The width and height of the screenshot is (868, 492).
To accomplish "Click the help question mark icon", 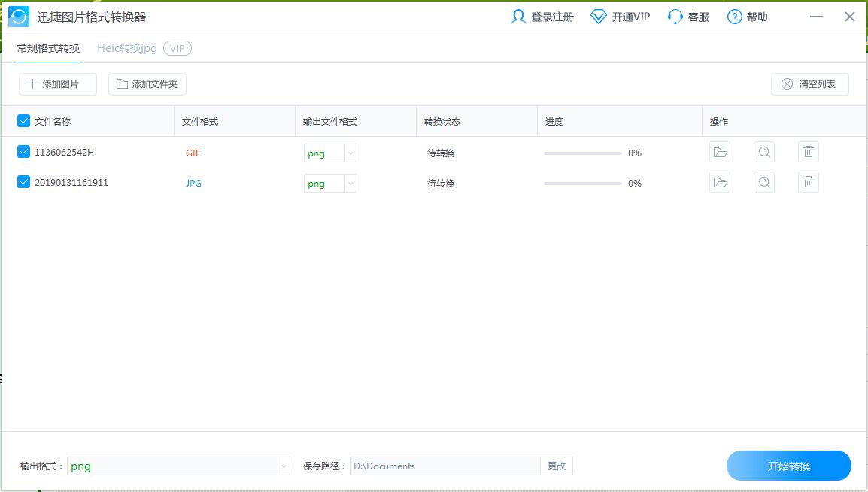I will point(735,17).
